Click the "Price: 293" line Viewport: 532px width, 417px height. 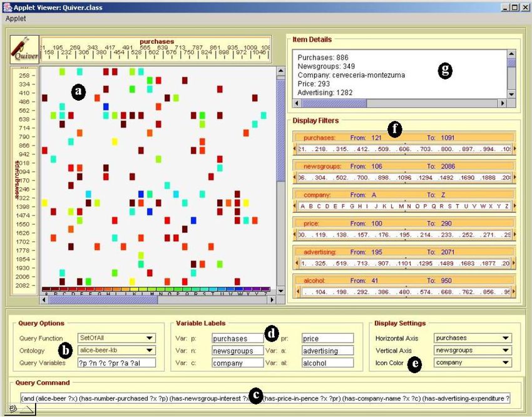[314, 84]
